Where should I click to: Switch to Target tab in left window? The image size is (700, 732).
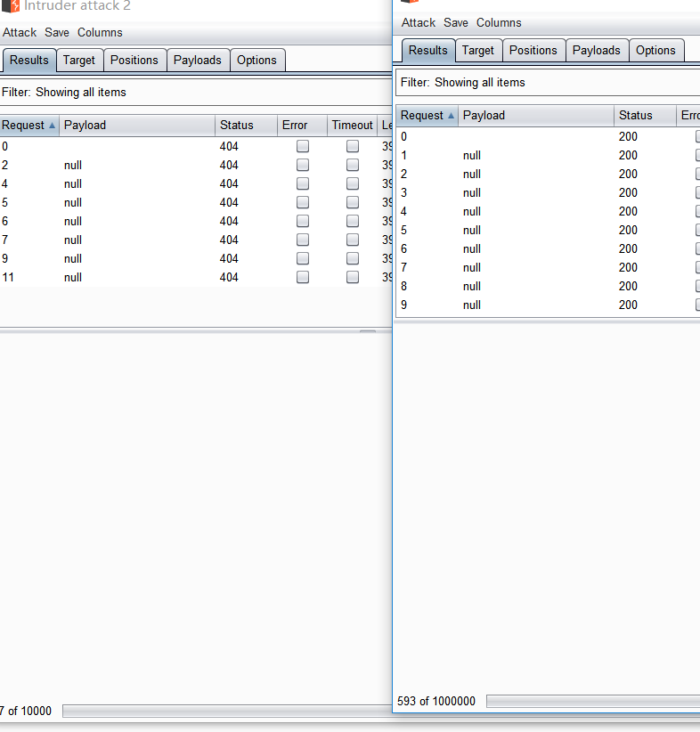[x=79, y=61]
